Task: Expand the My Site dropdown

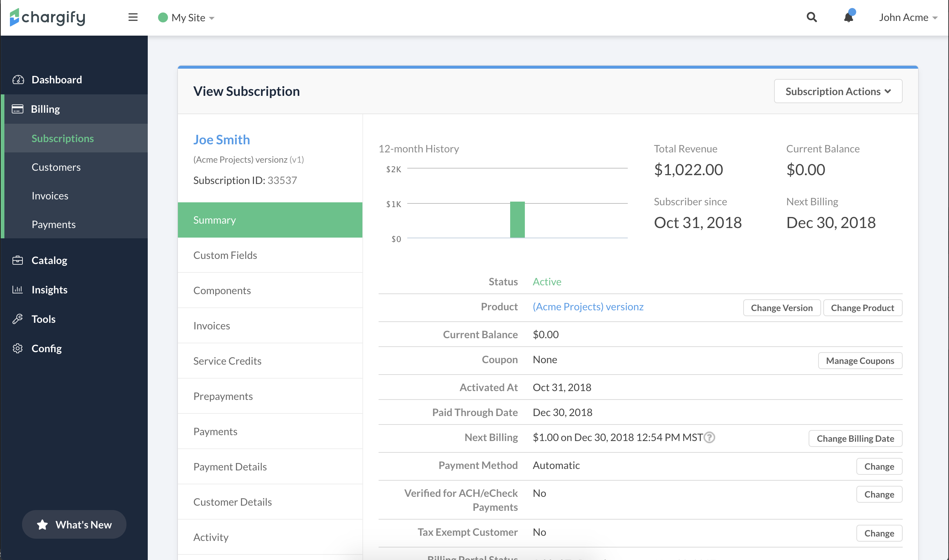Action: [x=187, y=18]
